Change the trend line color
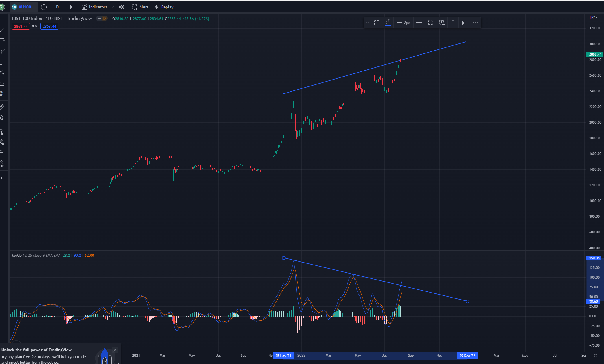Viewport: 604px width, 364px height. coord(388,23)
